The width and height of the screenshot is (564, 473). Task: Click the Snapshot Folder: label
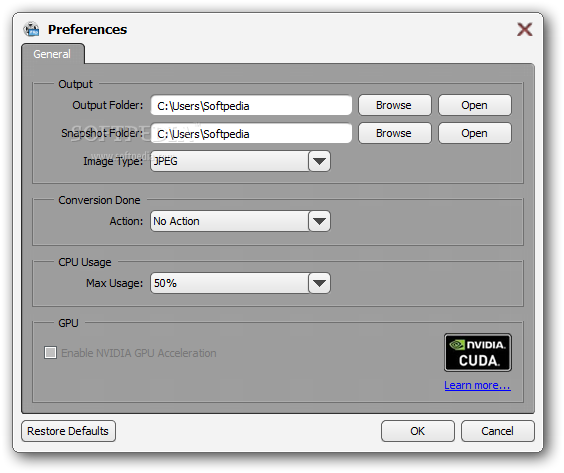102,133
